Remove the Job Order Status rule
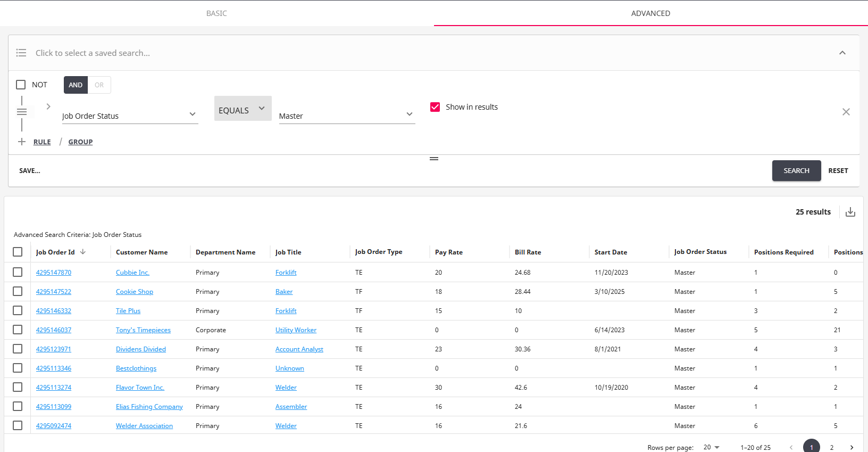The height and width of the screenshot is (452, 868). point(846,112)
